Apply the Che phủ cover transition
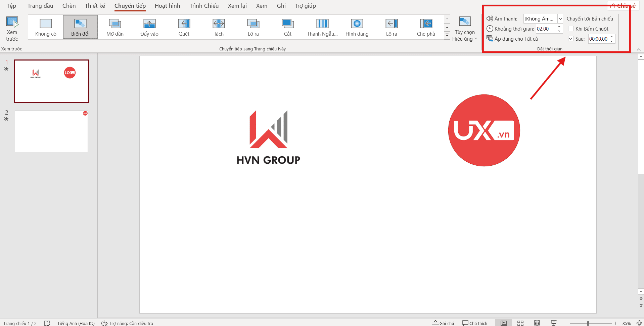 pos(426,27)
